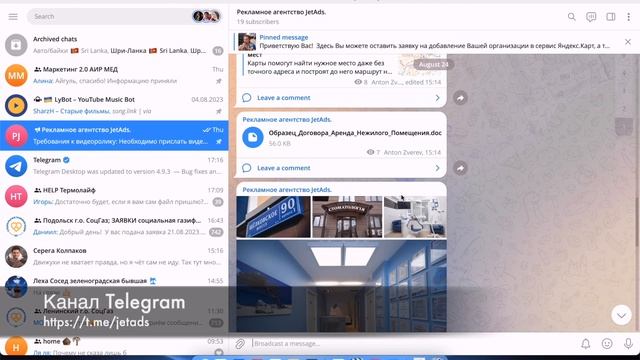Search the JetAds channel messages
Screen dimensions: 640x360
coord(571,17)
